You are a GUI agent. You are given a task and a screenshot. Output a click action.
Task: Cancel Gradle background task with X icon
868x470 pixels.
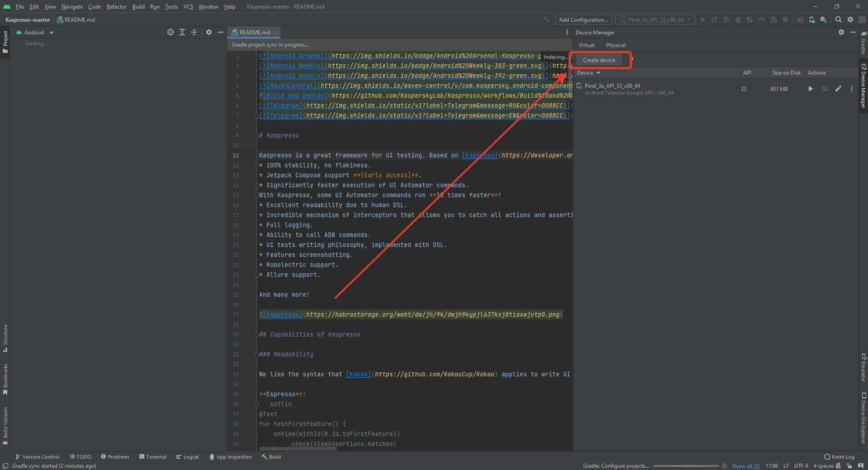(x=725, y=466)
